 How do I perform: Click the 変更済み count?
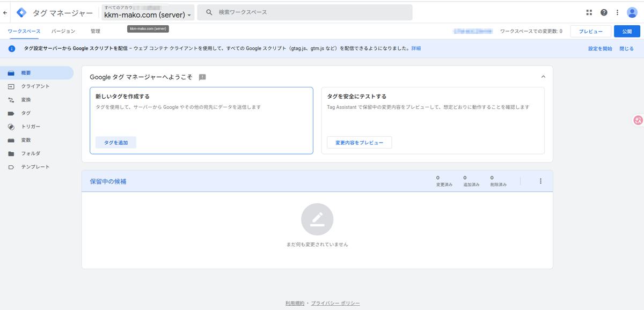coord(444,181)
